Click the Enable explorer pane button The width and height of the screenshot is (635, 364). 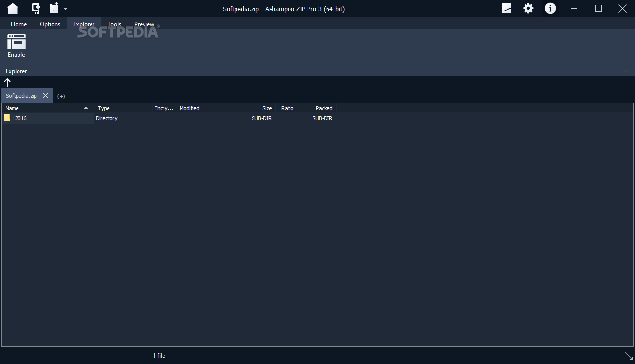(x=17, y=46)
